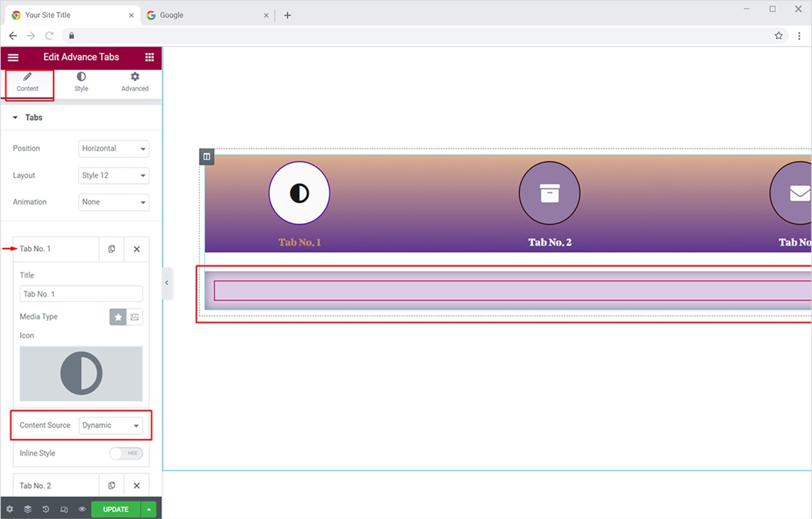
Task: Open Elementor settings gear
Action: point(10,509)
